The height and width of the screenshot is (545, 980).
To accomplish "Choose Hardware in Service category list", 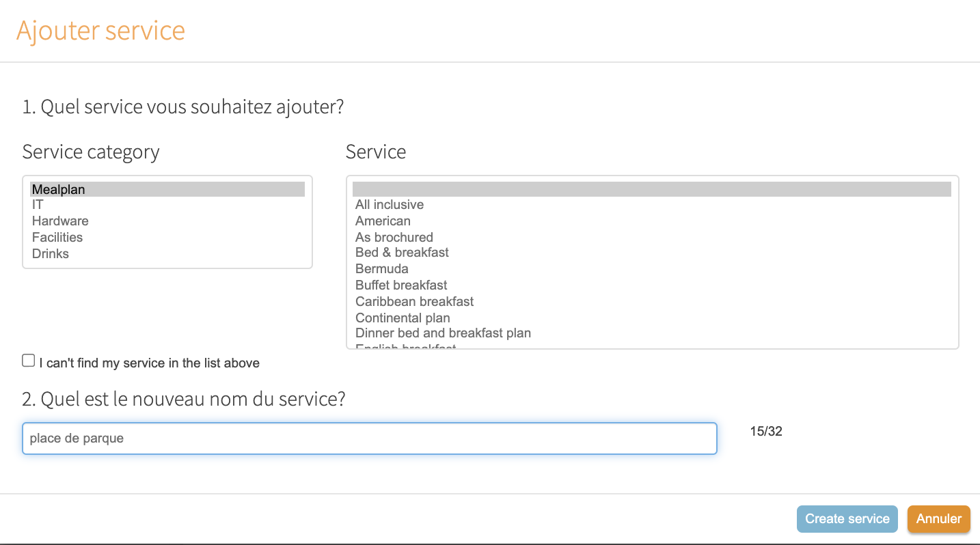I will 60,221.
